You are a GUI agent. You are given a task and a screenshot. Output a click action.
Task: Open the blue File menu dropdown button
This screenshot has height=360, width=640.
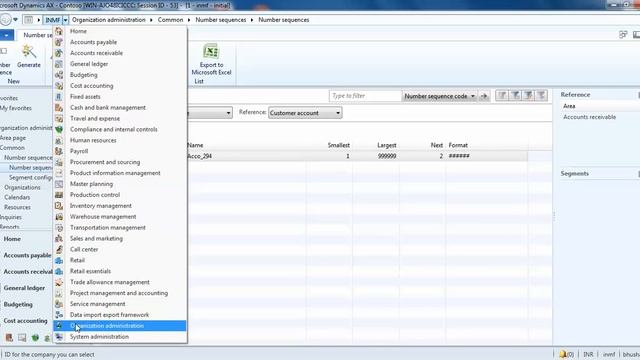tap(6, 35)
